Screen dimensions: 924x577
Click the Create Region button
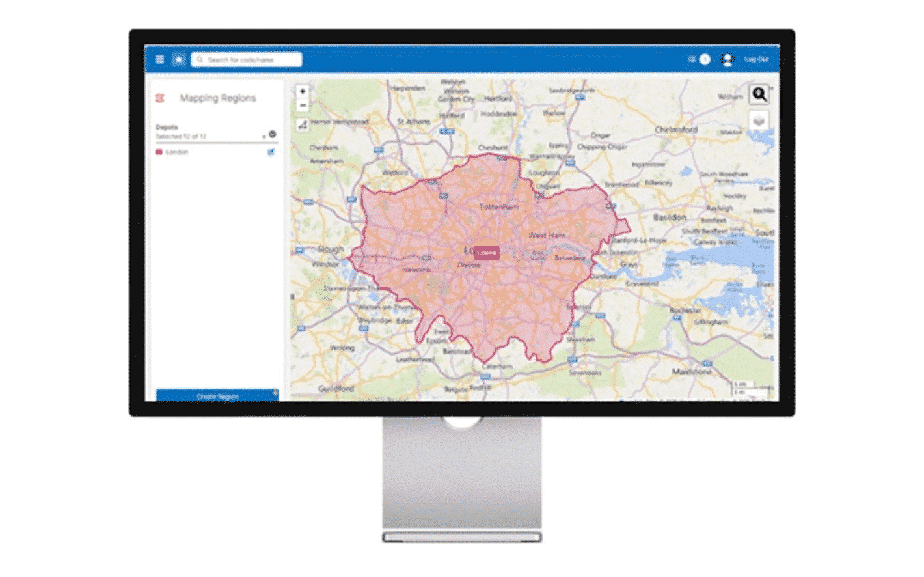point(218,396)
